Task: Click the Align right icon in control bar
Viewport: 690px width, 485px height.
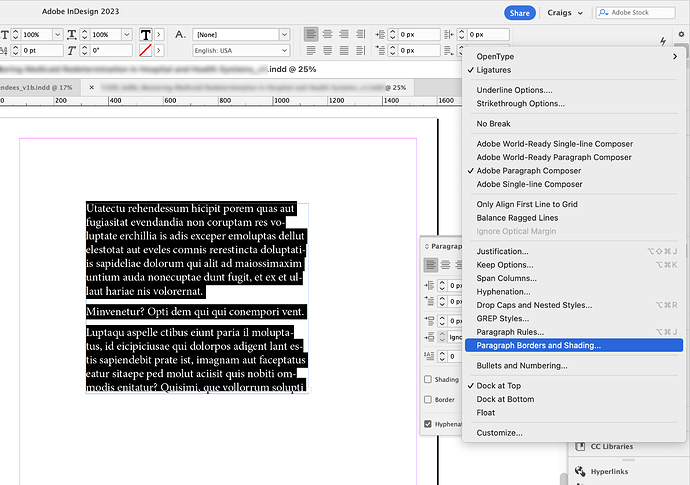Action: [x=344, y=34]
